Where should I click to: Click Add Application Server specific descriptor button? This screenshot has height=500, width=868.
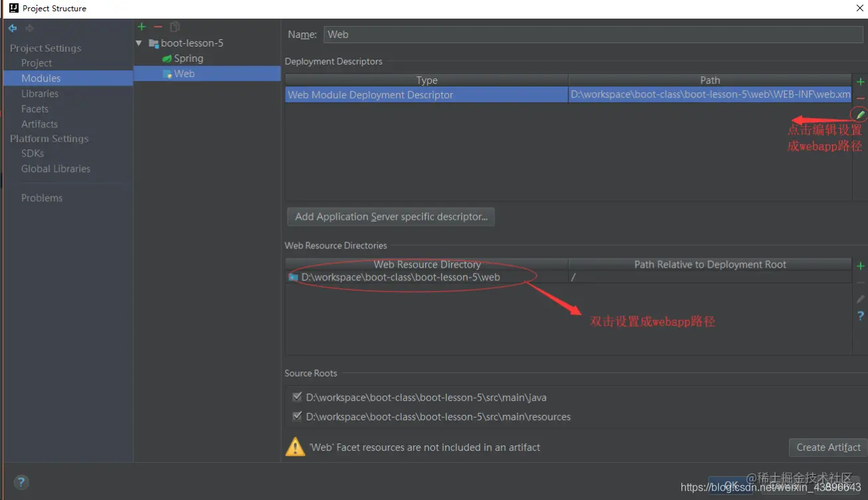pyautogui.click(x=391, y=216)
